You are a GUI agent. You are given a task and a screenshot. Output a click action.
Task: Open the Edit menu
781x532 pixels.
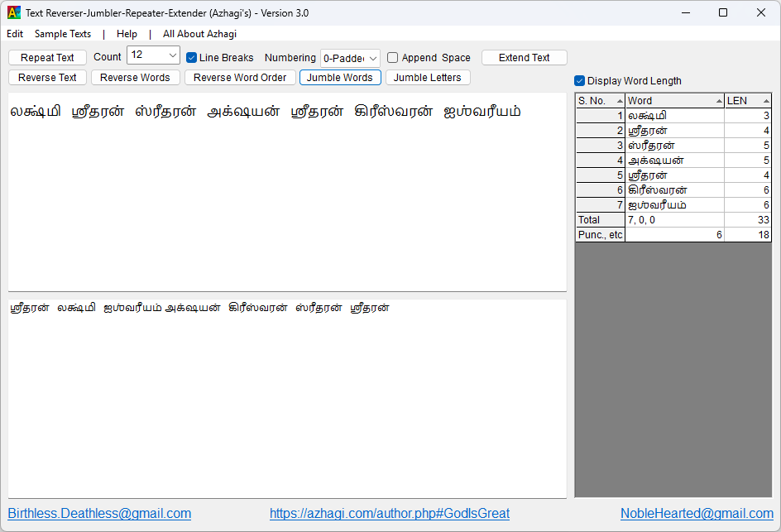coord(15,34)
